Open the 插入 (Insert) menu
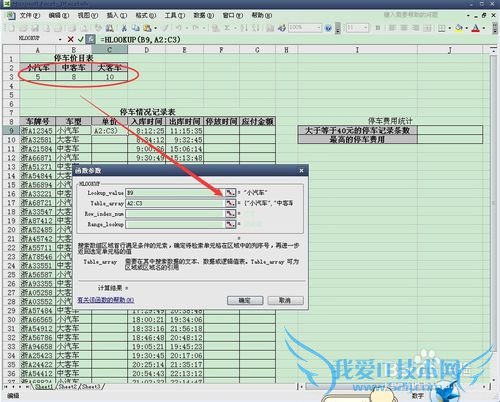500x402 pixels. [x=117, y=15]
